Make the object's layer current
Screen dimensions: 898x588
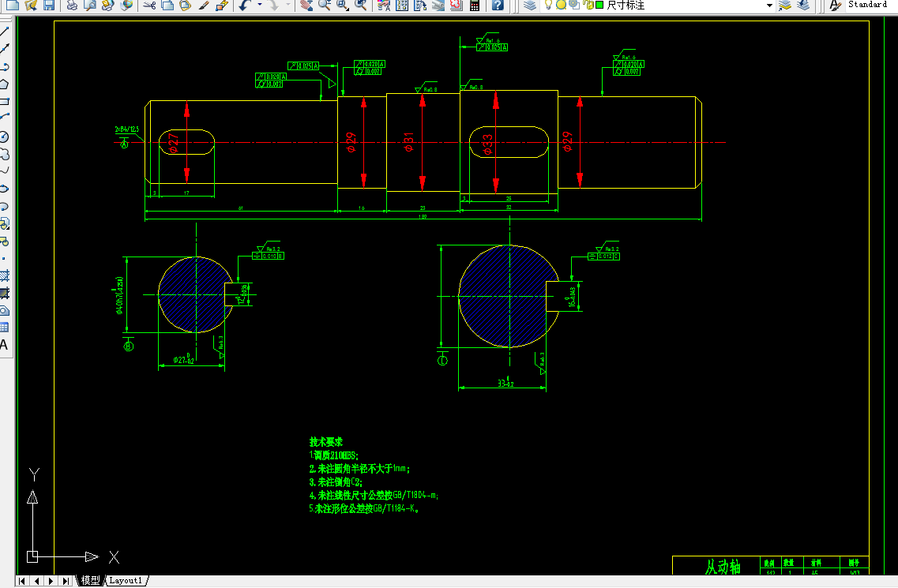(x=784, y=6)
